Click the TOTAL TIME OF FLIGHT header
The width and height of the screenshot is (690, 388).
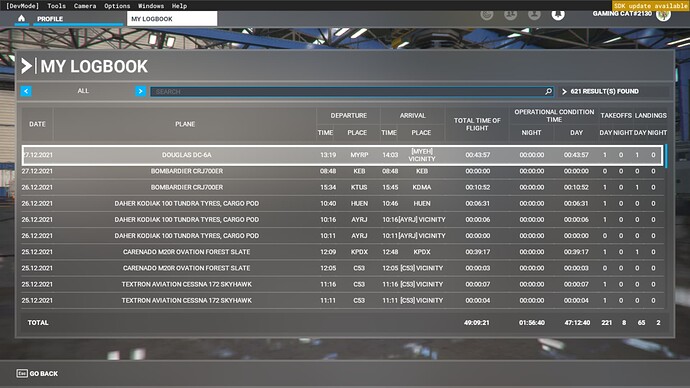pyautogui.click(x=477, y=124)
